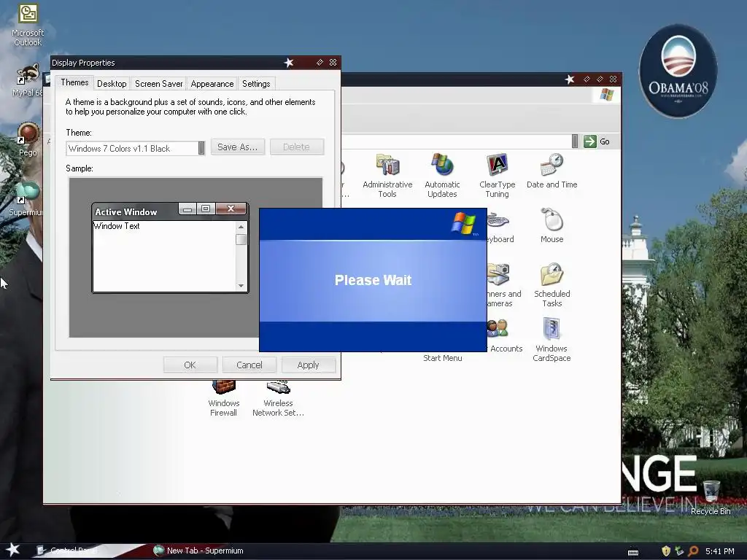
Task: Open Windows CardSpace applet
Action: [551, 340]
